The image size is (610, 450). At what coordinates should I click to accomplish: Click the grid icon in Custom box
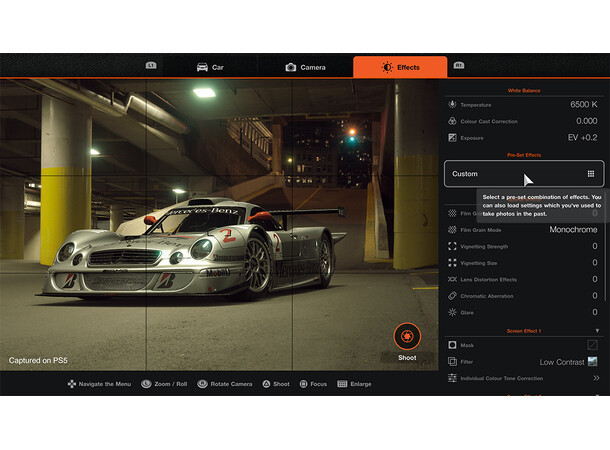pos(591,173)
